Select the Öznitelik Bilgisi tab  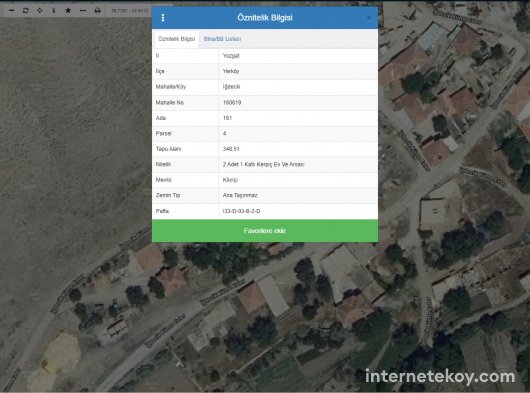[176, 39]
